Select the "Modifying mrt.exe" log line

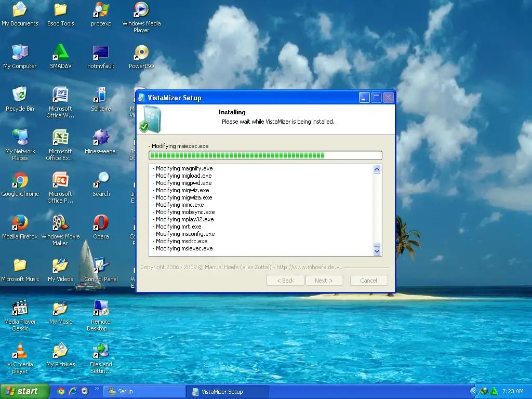click(177, 227)
